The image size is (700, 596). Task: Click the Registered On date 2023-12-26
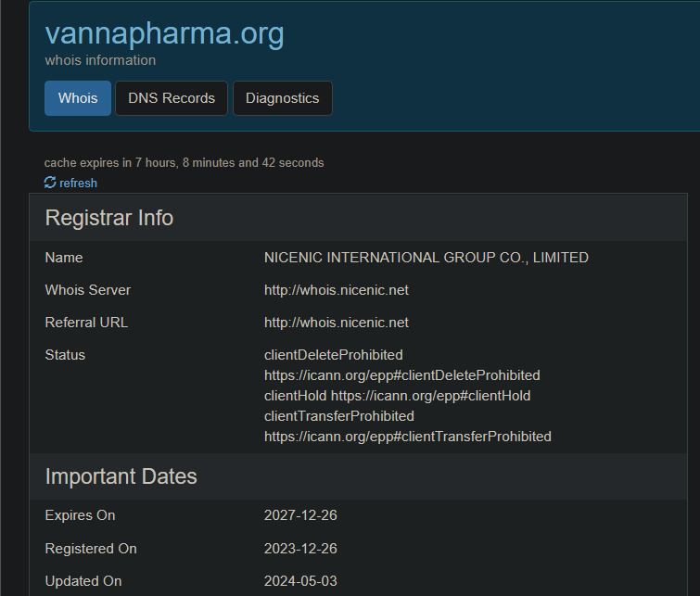pyautogui.click(x=300, y=549)
